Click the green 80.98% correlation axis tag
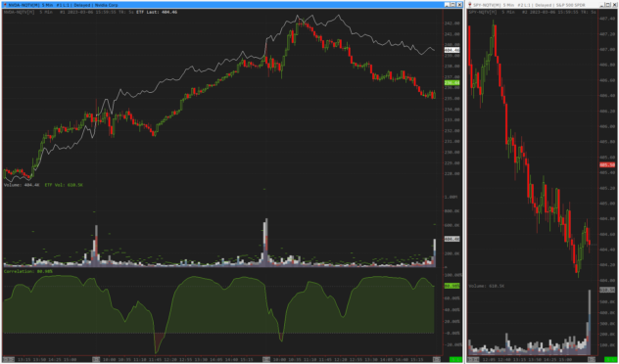The height and width of the screenshot is (364, 619). [452, 286]
